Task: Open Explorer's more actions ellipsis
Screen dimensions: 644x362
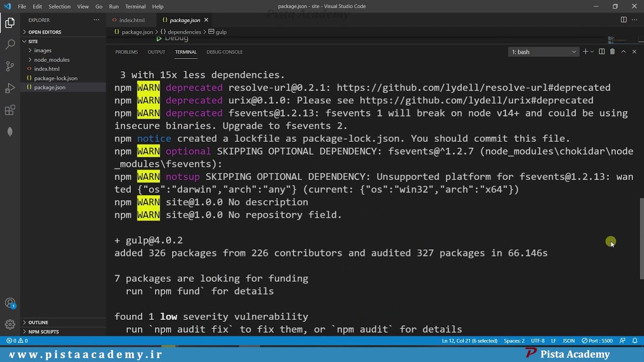Action: pyautogui.click(x=97, y=20)
